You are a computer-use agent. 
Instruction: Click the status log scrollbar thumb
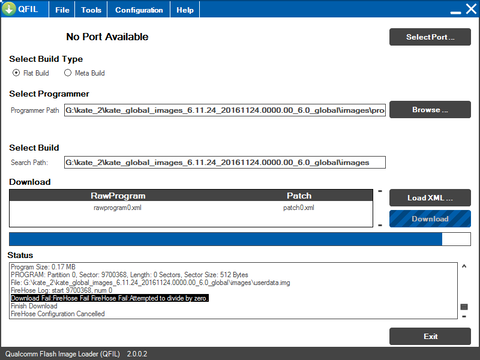click(464, 307)
